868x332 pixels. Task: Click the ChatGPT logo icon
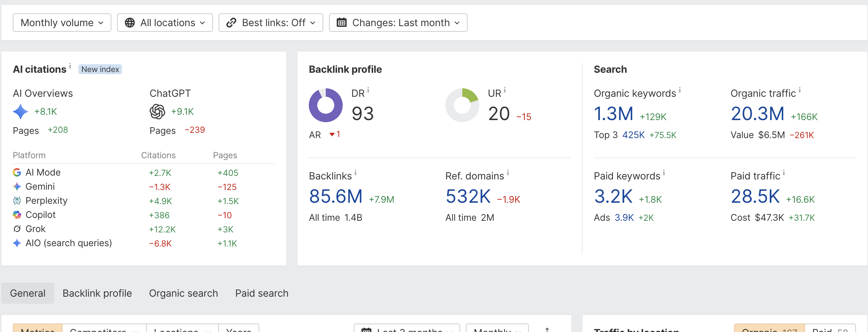[157, 112]
